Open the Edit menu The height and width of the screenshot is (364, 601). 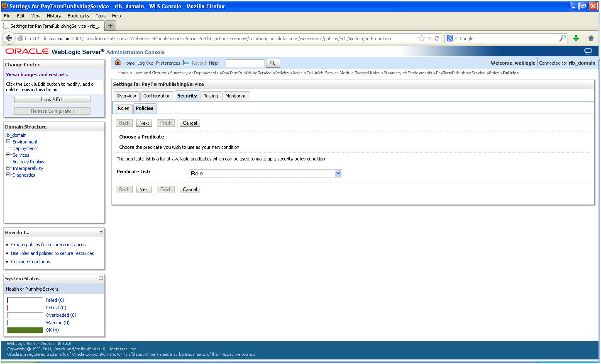click(x=21, y=16)
